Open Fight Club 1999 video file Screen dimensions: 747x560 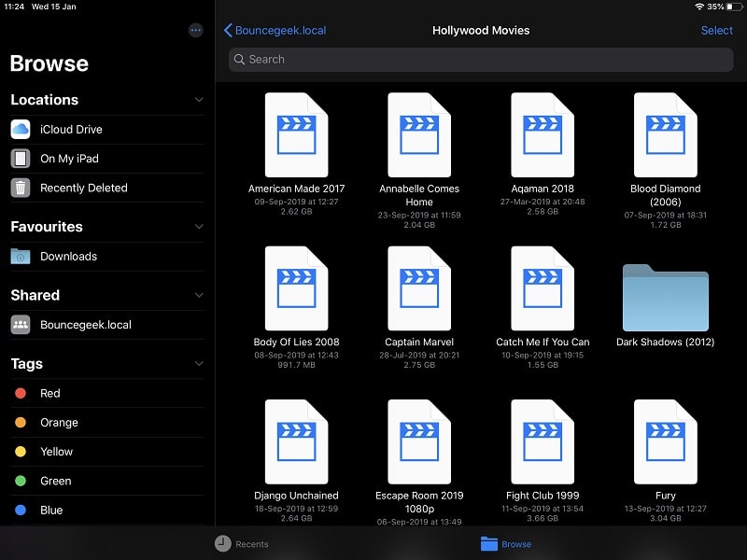(x=543, y=441)
